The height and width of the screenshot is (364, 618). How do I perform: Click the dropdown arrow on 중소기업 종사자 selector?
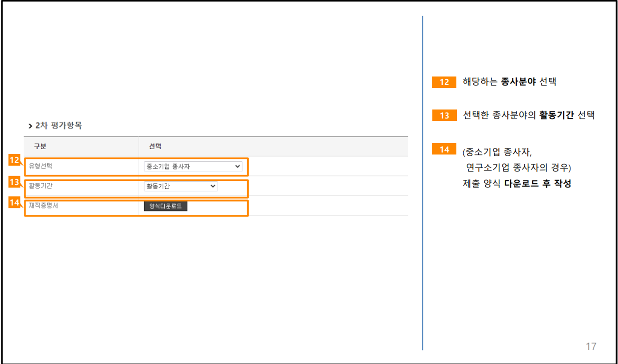point(239,166)
